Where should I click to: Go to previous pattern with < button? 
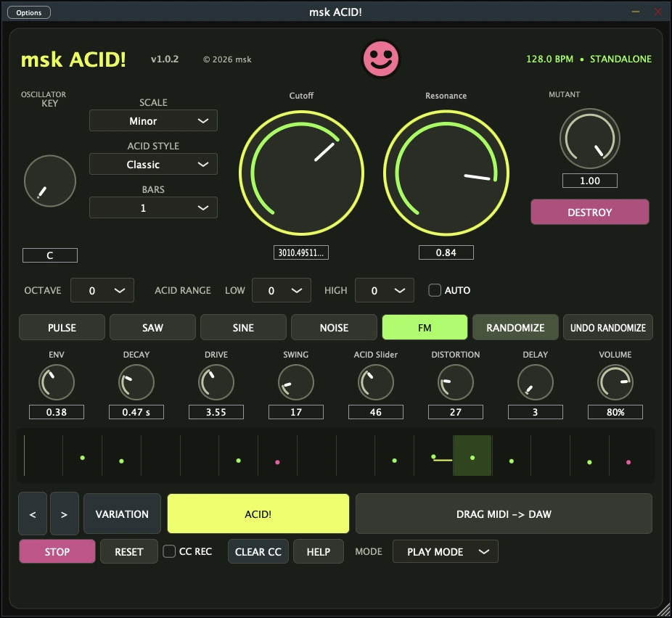pos(33,514)
